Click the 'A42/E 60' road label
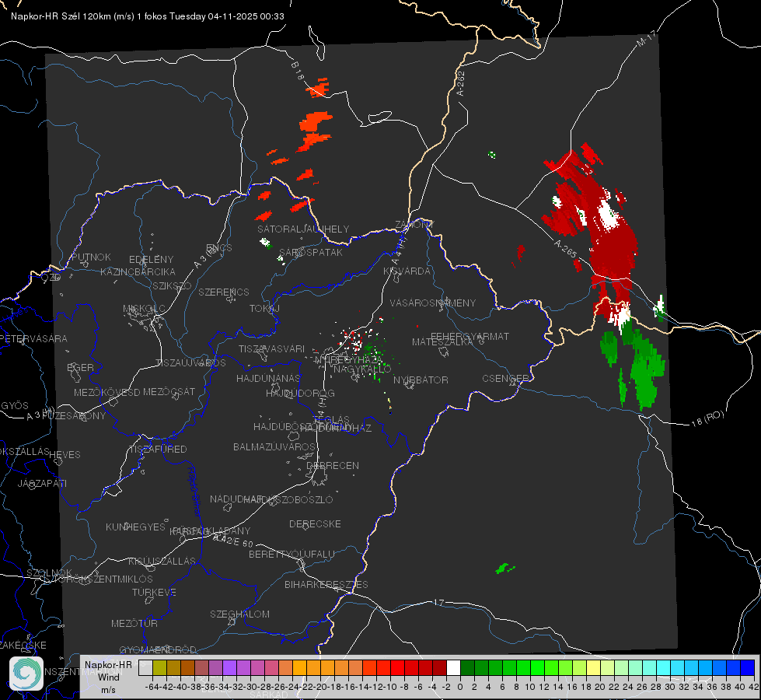Screen dimensions: 761x700 [x=233, y=541]
